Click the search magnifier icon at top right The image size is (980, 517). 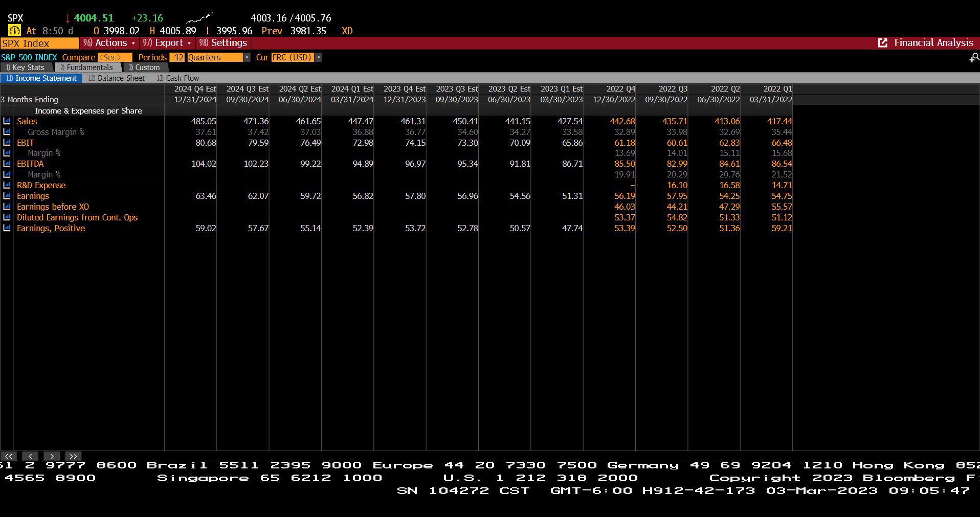[x=974, y=58]
